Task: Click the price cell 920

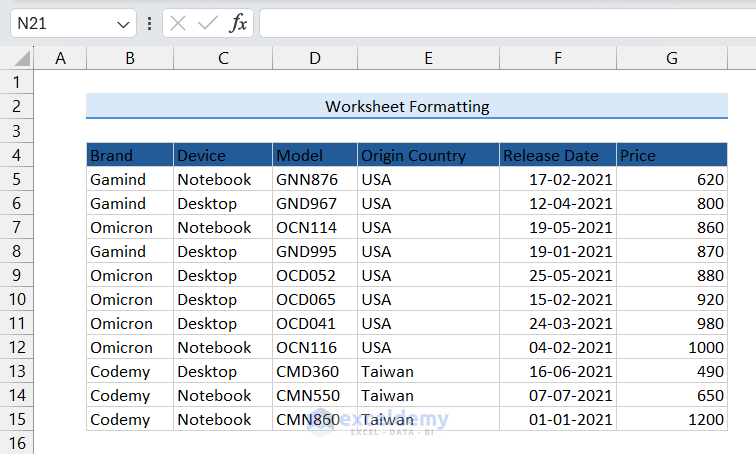Action: [x=672, y=299]
